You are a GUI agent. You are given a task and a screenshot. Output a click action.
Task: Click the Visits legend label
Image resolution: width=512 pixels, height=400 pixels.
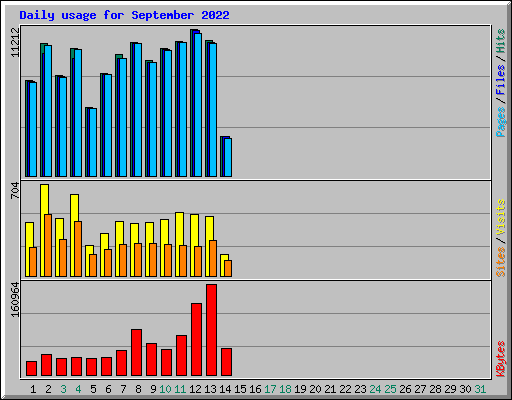click(501, 217)
